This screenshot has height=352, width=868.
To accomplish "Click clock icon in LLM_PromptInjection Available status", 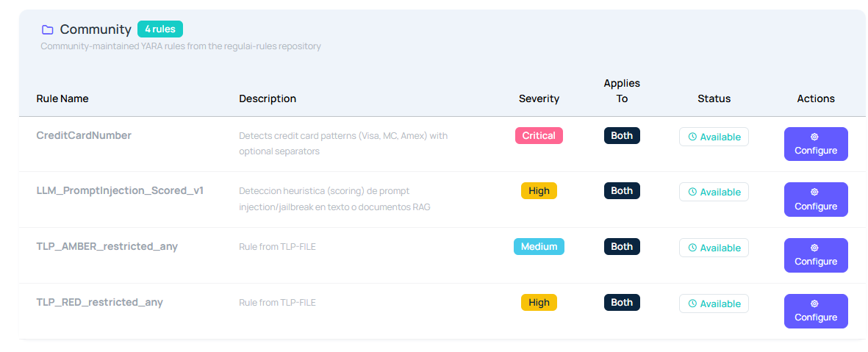I will pos(692,193).
